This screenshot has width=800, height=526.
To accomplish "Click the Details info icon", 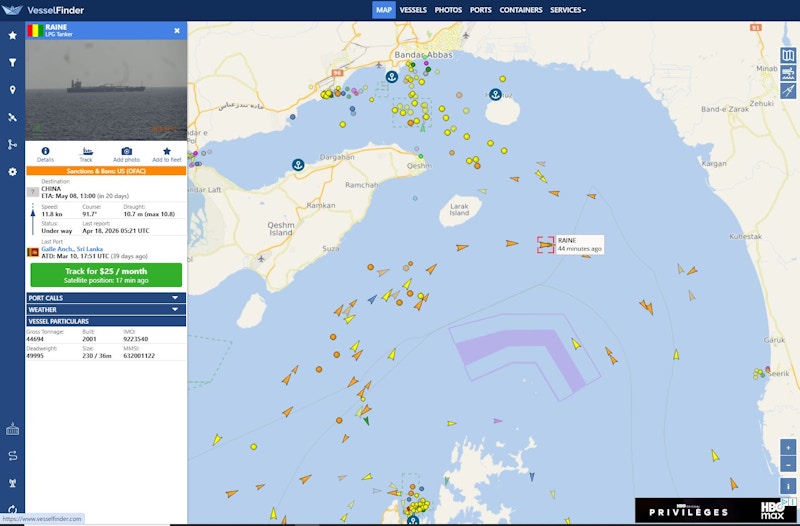I will click(45, 154).
